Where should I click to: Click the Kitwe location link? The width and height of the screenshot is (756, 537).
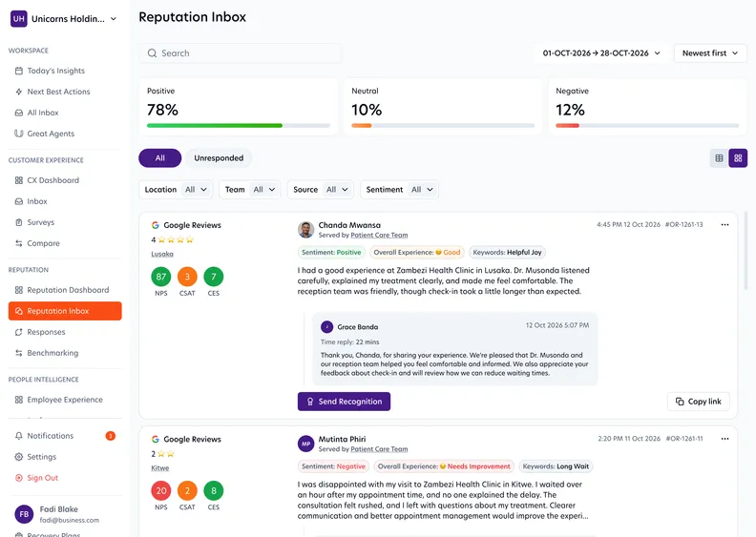click(160, 468)
